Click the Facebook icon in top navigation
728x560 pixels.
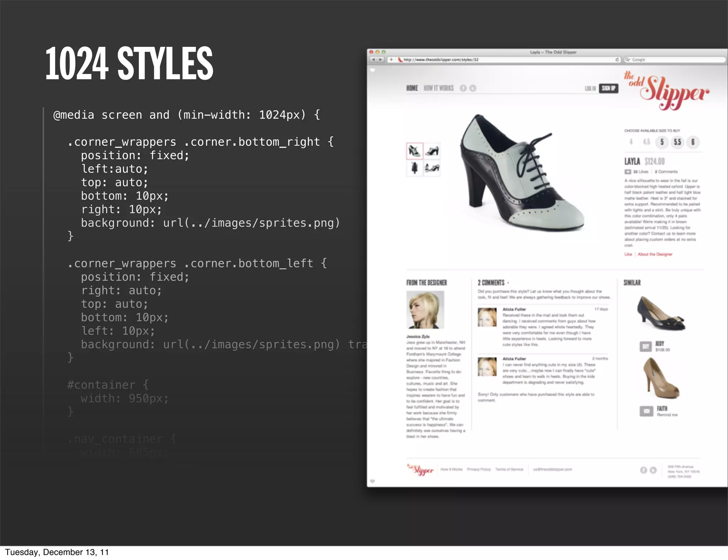point(463,88)
